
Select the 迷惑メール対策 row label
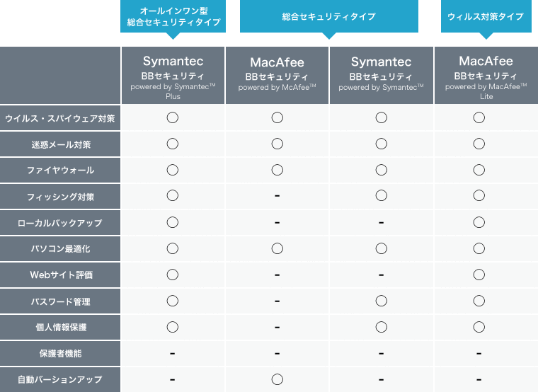pyautogui.click(x=59, y=144)
